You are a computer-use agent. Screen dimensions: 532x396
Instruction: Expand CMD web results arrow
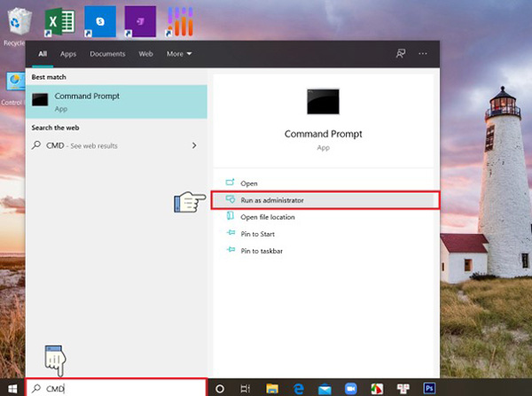(193, 145)
